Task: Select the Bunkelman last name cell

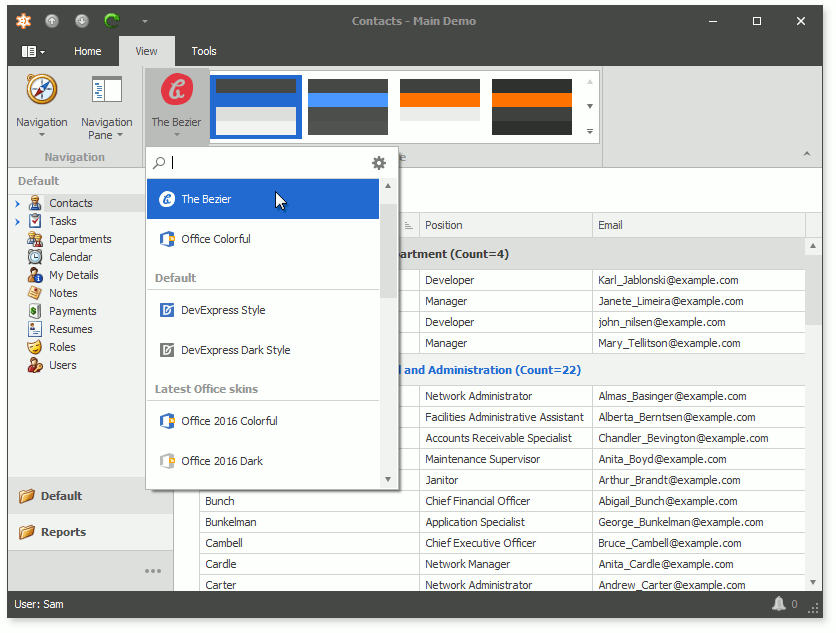Action: click(x=309, y=522)
